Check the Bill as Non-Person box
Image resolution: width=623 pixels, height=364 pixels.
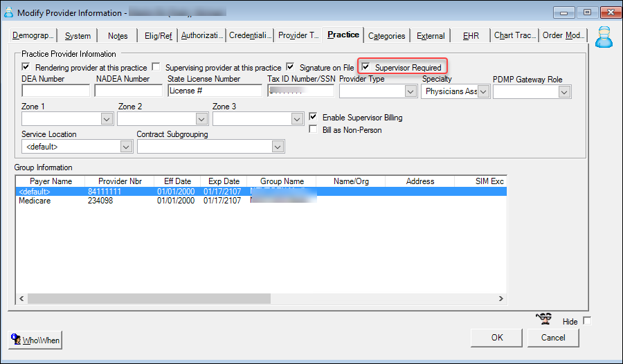pos(313,129)
